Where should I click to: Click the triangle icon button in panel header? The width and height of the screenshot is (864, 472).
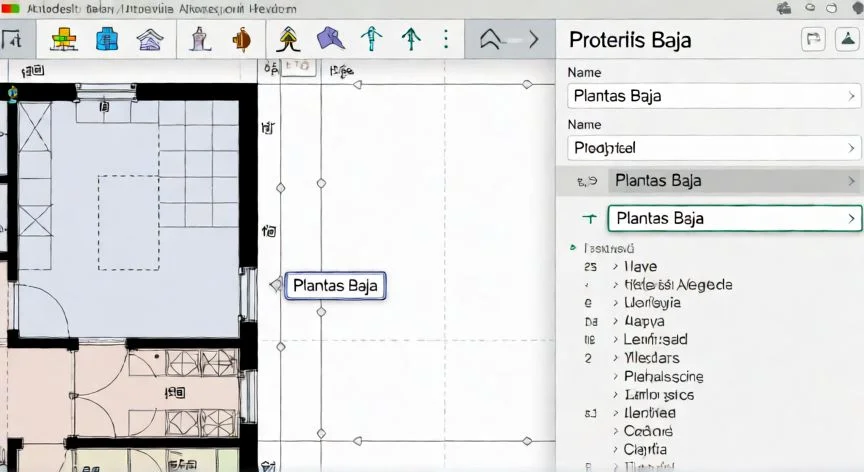click(847, 39)
